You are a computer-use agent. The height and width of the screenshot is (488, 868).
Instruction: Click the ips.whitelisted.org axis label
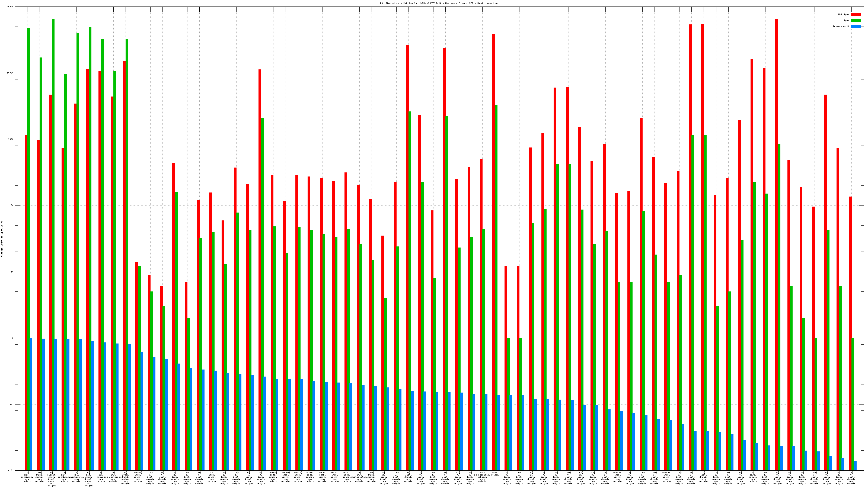coord(359,477)
